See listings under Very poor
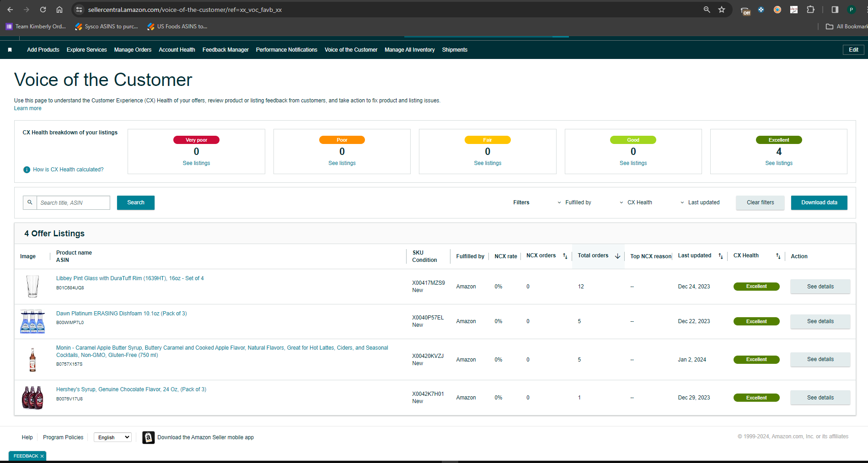 197,163
